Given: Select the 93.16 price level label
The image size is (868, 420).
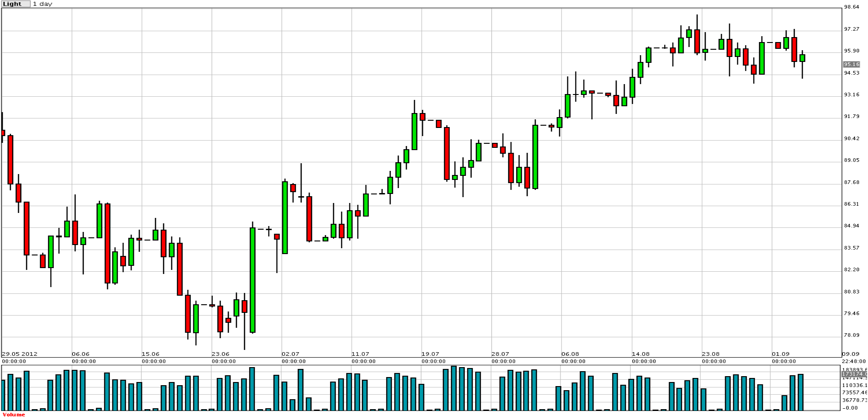Looking at the screenshot, I should (x=852, y=94).
